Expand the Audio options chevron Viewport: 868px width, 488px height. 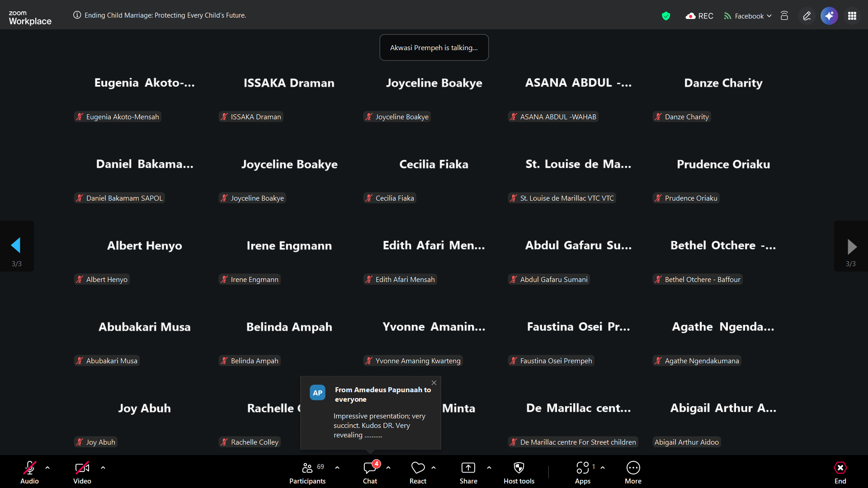(47, 468)
